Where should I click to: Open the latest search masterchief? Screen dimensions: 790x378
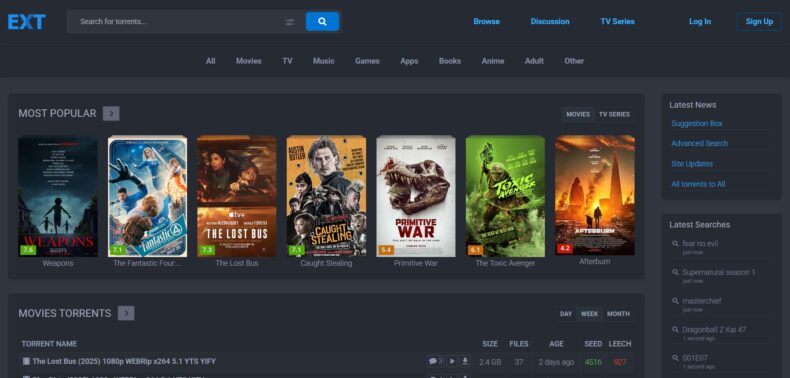click(702, 301)
